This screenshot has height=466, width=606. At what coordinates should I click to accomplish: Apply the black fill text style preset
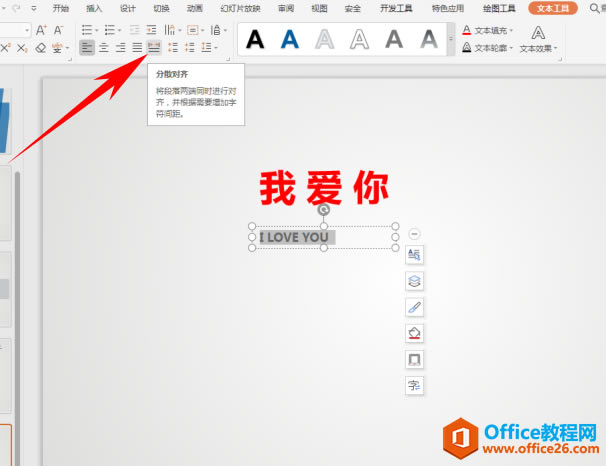255,39
